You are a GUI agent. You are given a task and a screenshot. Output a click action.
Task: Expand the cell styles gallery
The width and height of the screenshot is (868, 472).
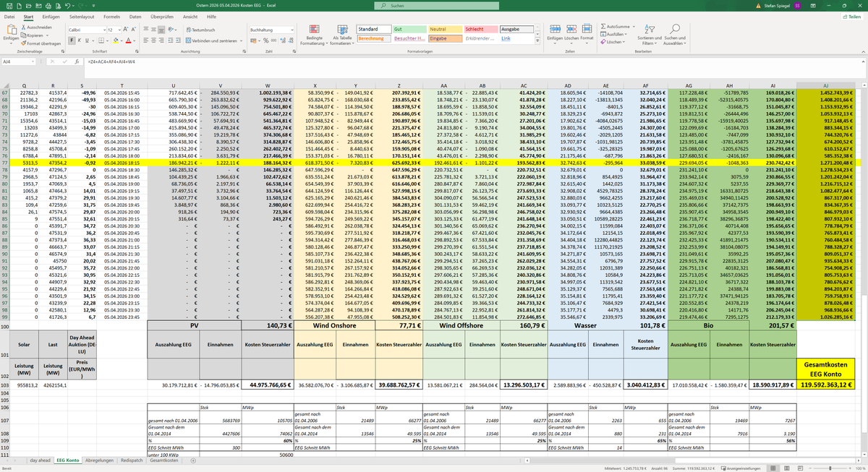tap(538, 39)
